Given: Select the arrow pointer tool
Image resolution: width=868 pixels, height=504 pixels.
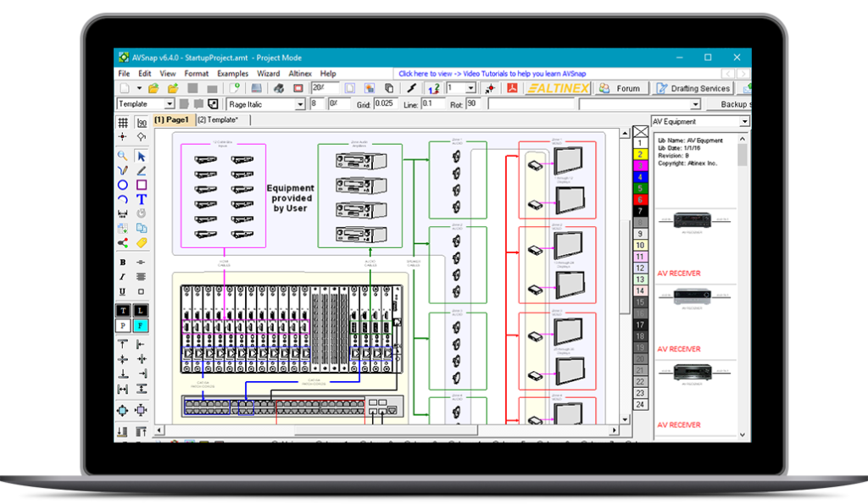Looking at the screenshot, I should pyautogui.click(x=142, y=156).
